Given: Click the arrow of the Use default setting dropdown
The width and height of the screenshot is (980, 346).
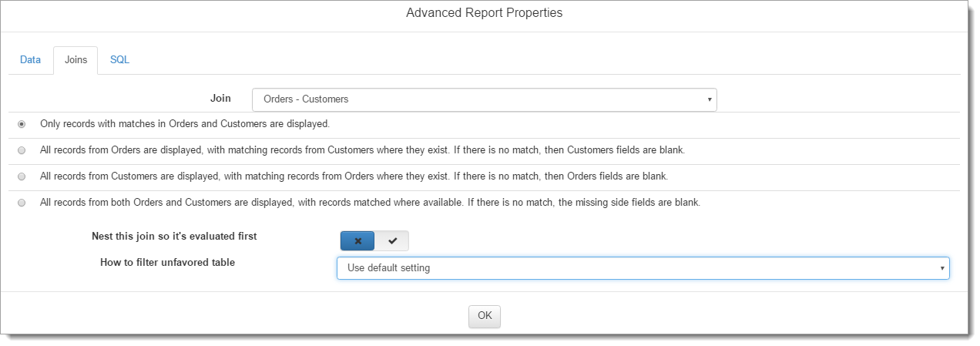Looking at the screenshot, I should point(941,268).
